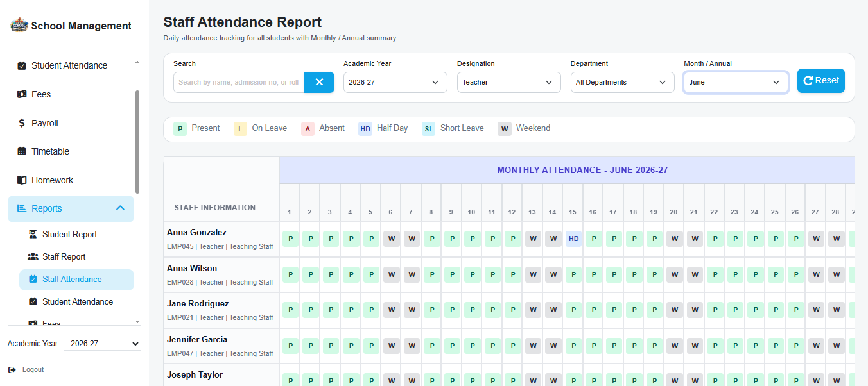This screenshot has height=386, width=868.
Task: Click Jennifer Garcia's W badge on day 14
Action: (553, 346)
